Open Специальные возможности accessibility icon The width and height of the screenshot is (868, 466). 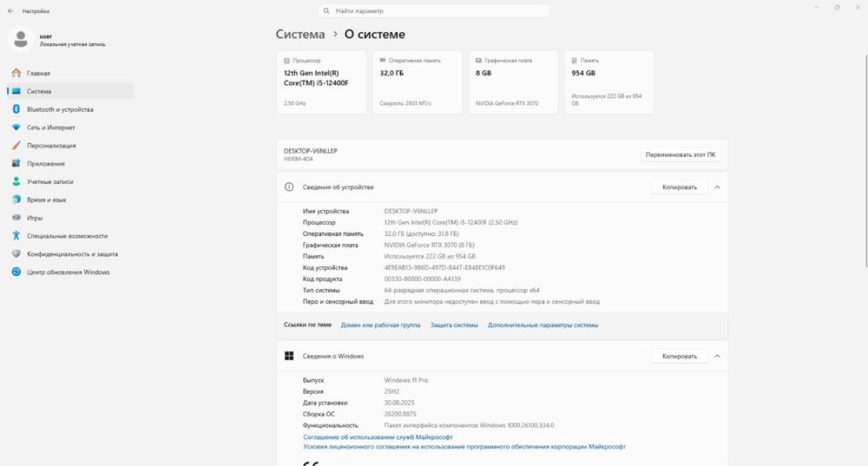coord(16,236)
